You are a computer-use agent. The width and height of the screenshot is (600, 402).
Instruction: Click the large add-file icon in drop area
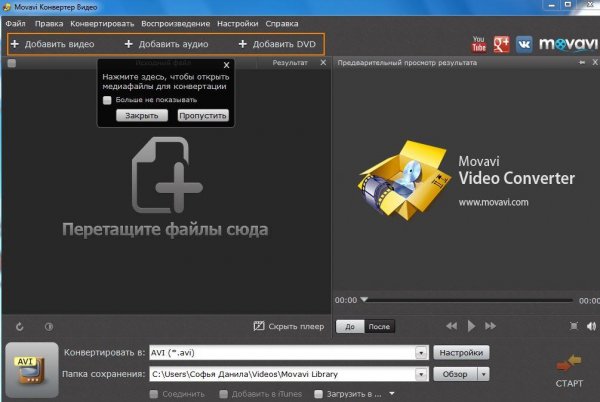tap(167, 175)
